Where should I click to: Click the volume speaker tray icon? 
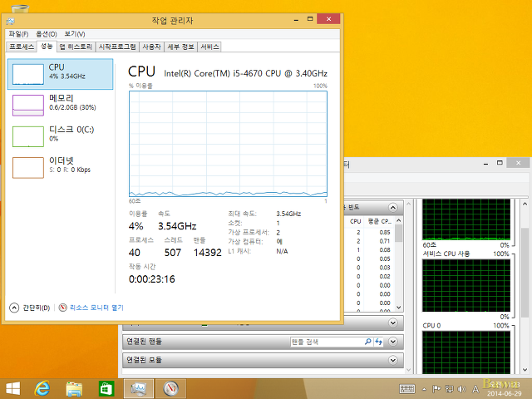pos(461,389)
